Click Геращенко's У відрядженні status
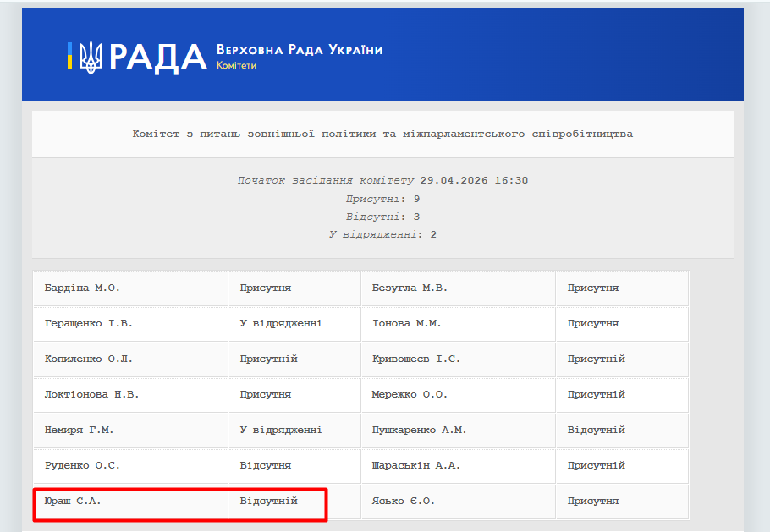The width and height of the screenshot is (770, 532). (x=280, y=323)
